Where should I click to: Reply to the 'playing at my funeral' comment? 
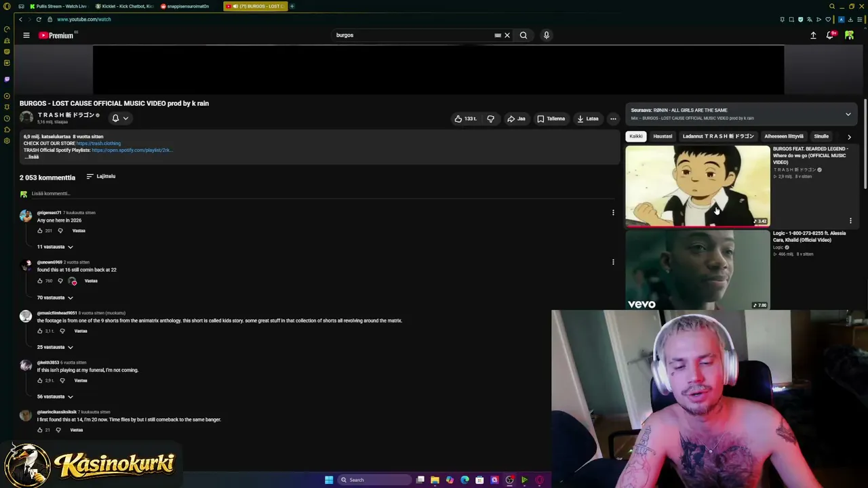pyautogui.click(x=81, y=380)
